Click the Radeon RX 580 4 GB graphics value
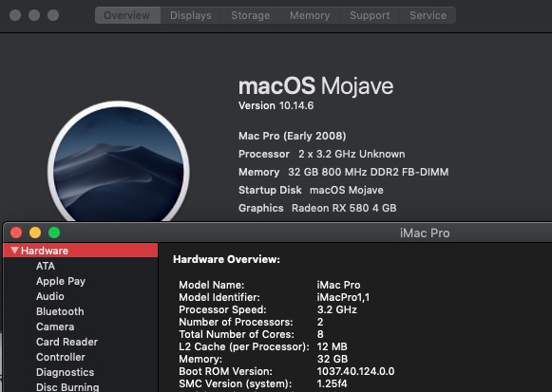Viewport: 552px width, 392px height. point(344,208)
